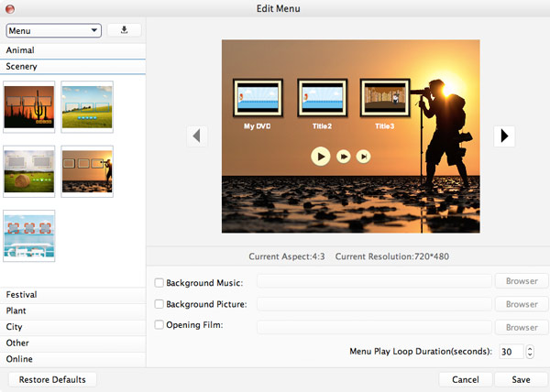Click the Opening Film path field

374,328
